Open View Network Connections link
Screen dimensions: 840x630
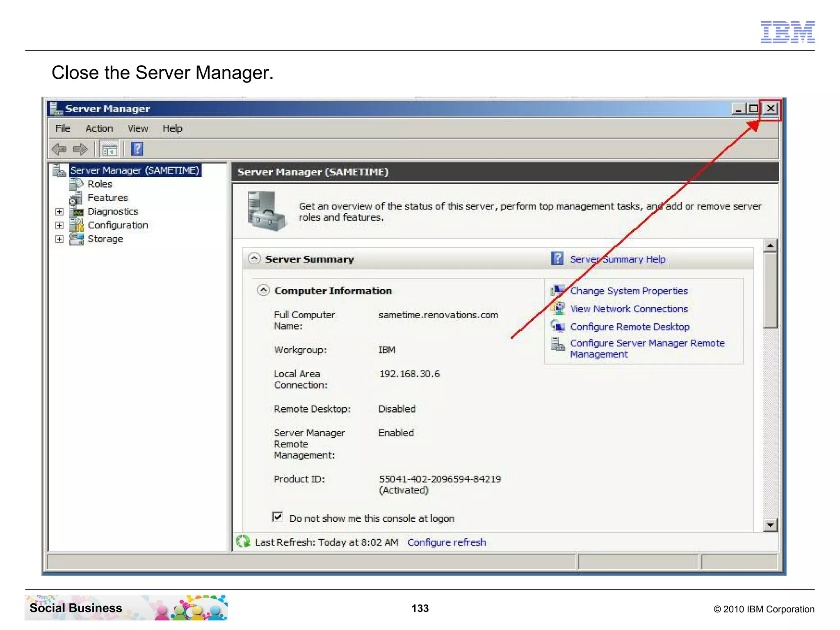pos(629,309)
